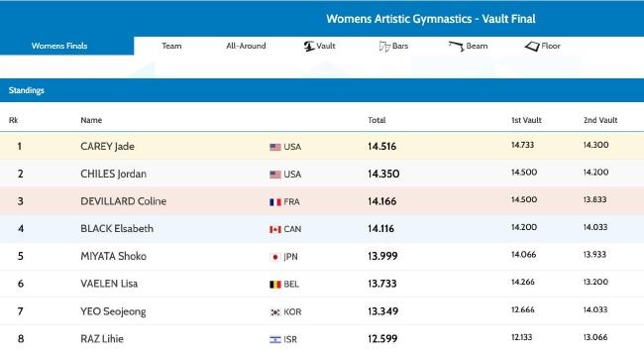This screenshot has height=358, width=644.
Task: Click the balance Beam icon
Action: 457,46
